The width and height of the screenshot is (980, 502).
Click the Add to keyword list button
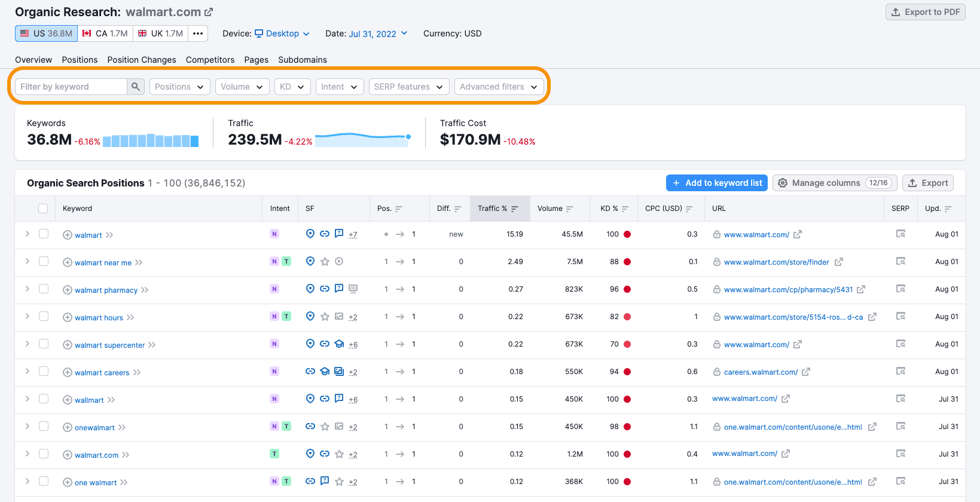pyautogui.click(x=717, y=183)
